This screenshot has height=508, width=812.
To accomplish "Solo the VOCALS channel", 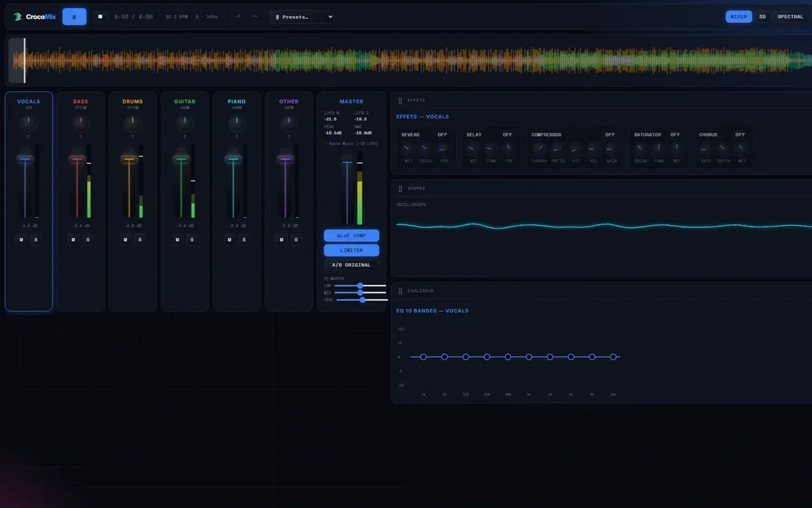I will pyautogui.click(x=36, y=240).
